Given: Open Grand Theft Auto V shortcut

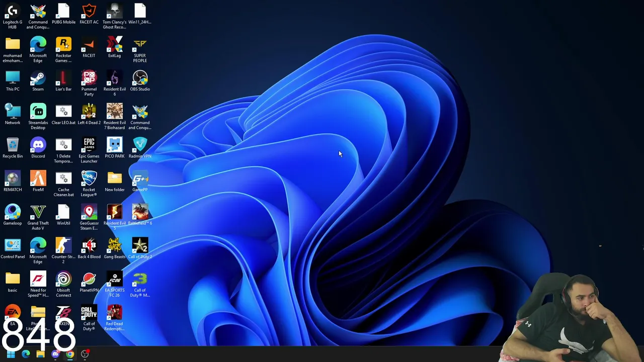Looking at the screenshot, I should (38, 217).
